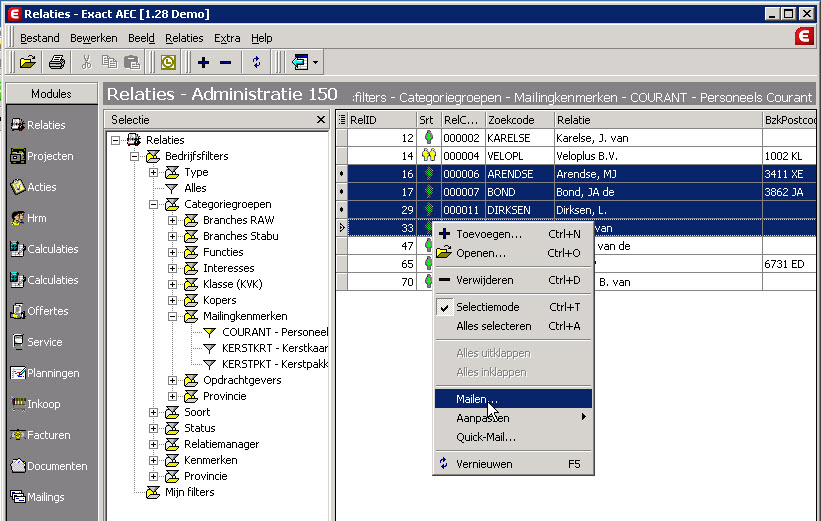This screenshot has width=821, height=521.
Task: Open the Bestand menu
Action: (x=40, y=38)
